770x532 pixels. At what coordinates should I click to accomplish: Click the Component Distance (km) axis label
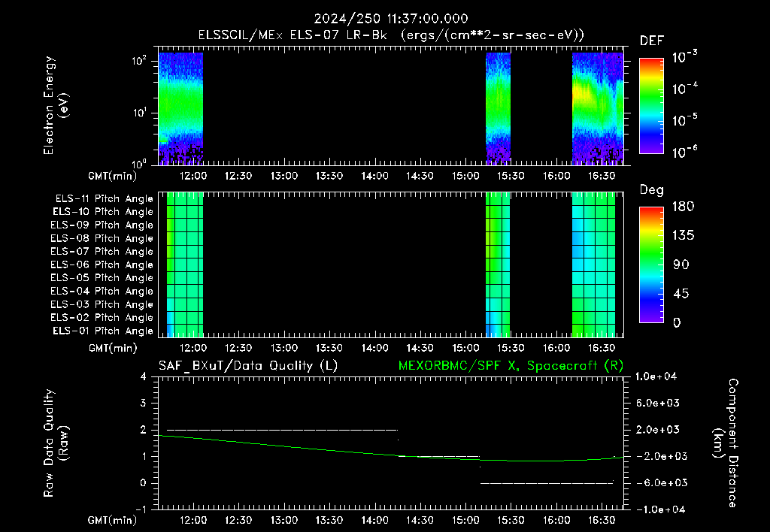[725, 443]
